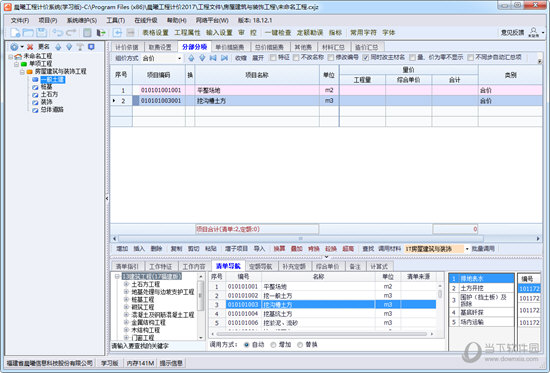Click move-row-down arrow beside 组价方式
The image size is (550, 373).
click(x=202, y=58)
